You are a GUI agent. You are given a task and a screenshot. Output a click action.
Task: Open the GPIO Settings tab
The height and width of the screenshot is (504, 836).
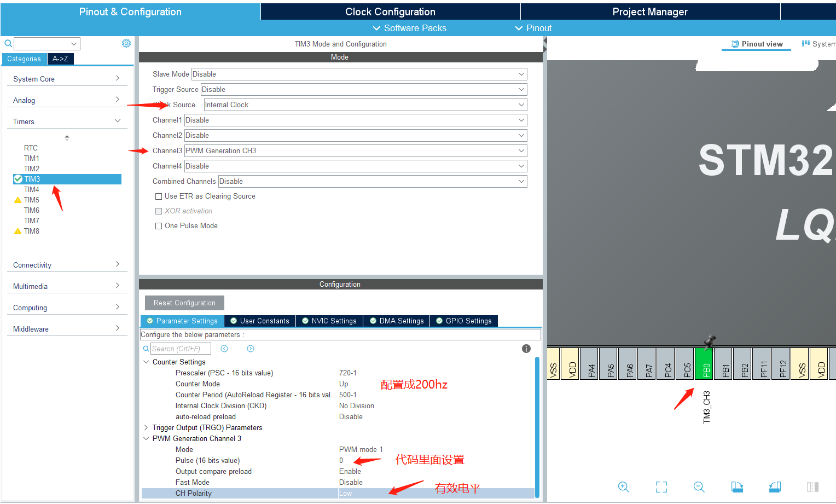(x=464, y=321)
